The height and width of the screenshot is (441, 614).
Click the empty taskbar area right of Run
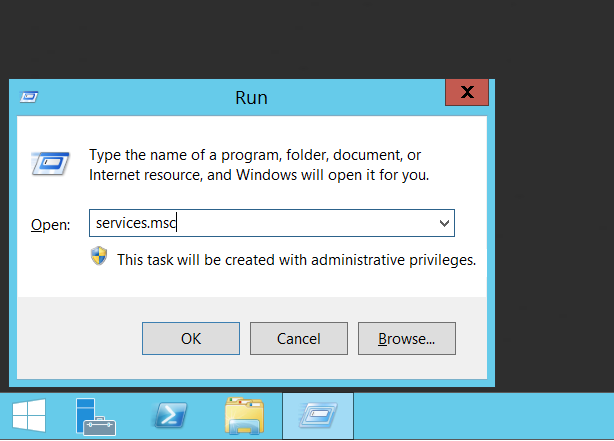[x=480, y=416]
